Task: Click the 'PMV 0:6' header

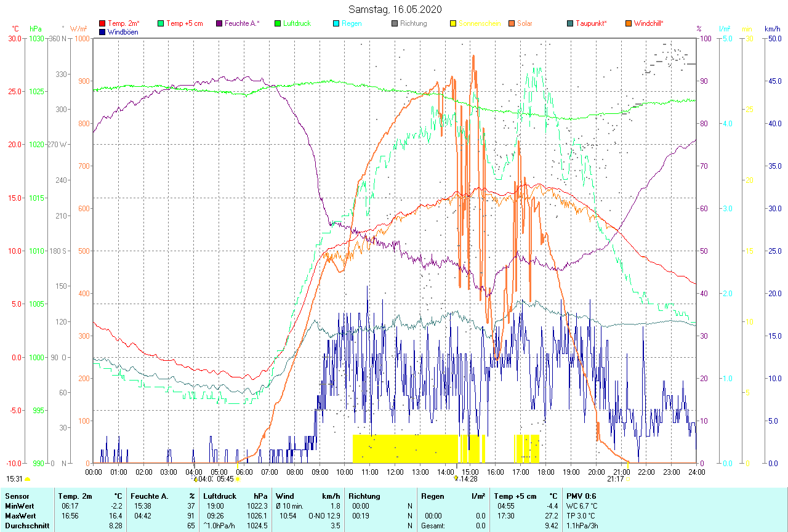Action: point(581,496)
